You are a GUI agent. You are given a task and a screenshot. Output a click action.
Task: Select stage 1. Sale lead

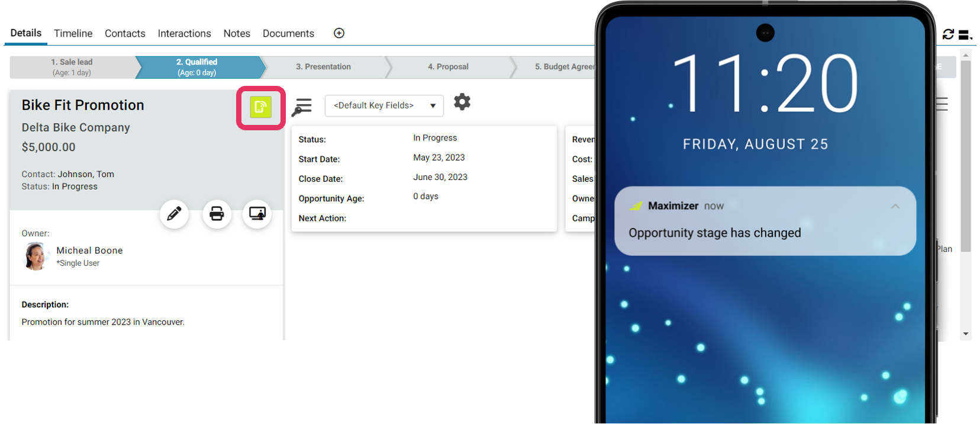(x=72, y=67)
